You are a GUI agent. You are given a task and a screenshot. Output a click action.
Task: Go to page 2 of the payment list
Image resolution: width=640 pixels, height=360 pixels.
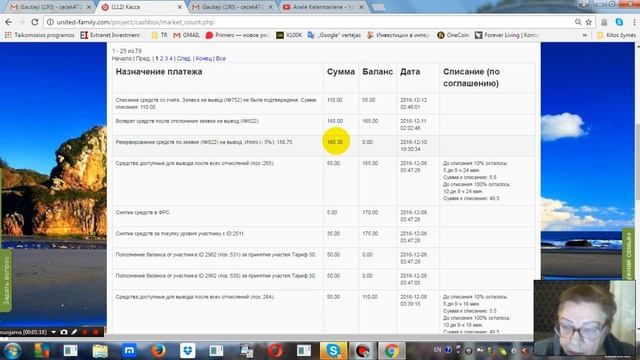click(x=161, y=59)
